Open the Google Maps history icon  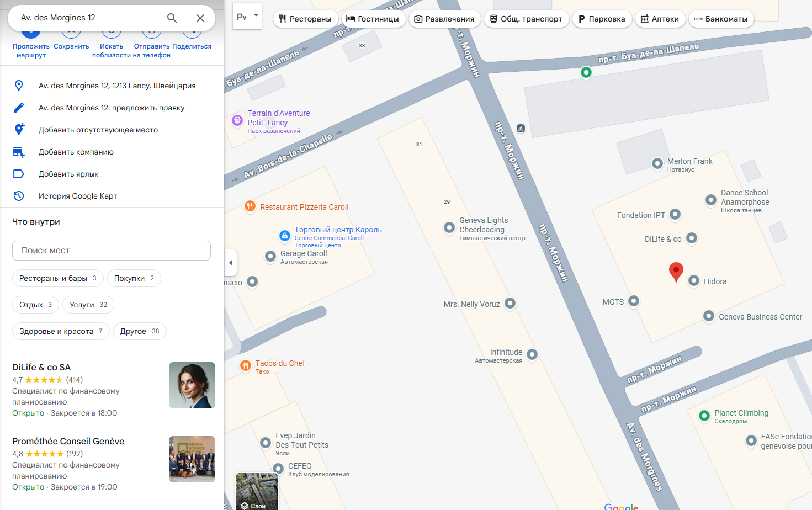pyautogui.click(x=19, y=196)
